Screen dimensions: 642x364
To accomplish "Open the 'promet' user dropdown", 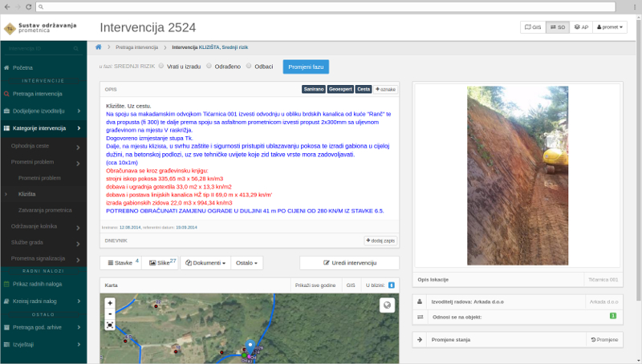I will (x=612, y=27).
